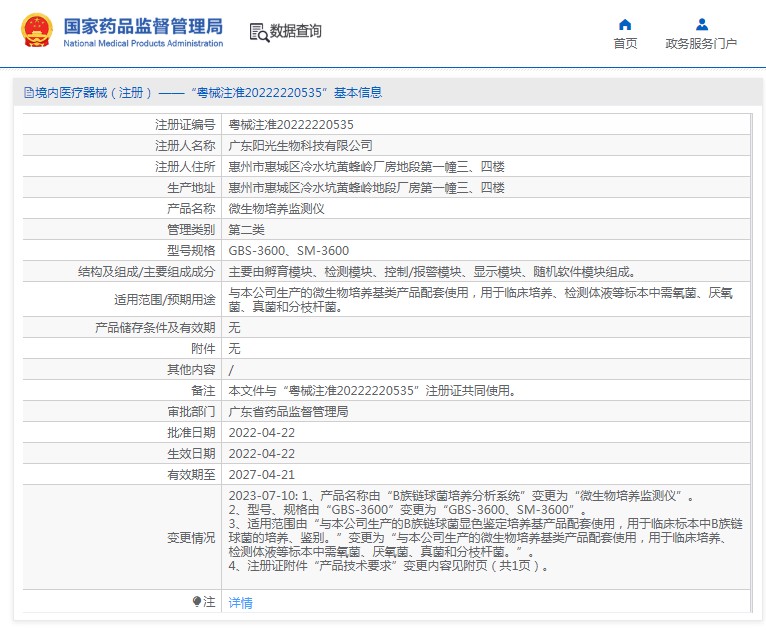Click the 首页 home icon
The width and height of the screenshot is (766, 631).
tap(625, 24)
